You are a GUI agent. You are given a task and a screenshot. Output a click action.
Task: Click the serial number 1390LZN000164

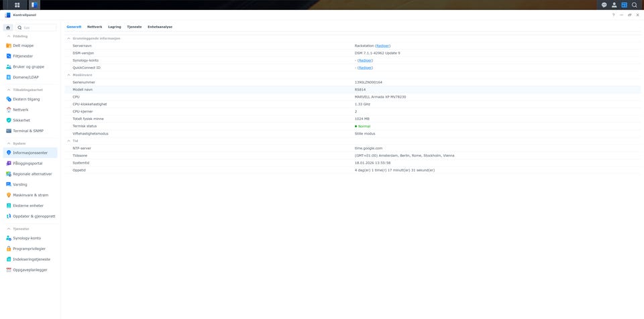368,82
